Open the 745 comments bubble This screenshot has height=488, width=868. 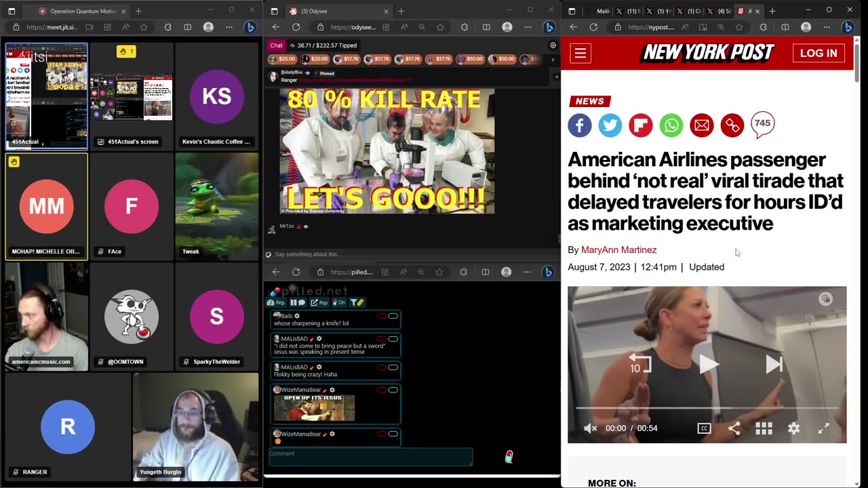[763, 124]
